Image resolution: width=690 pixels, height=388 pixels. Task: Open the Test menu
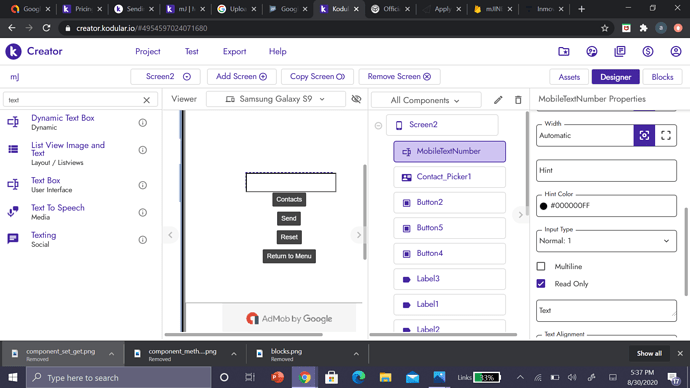[x=191, y=51]
